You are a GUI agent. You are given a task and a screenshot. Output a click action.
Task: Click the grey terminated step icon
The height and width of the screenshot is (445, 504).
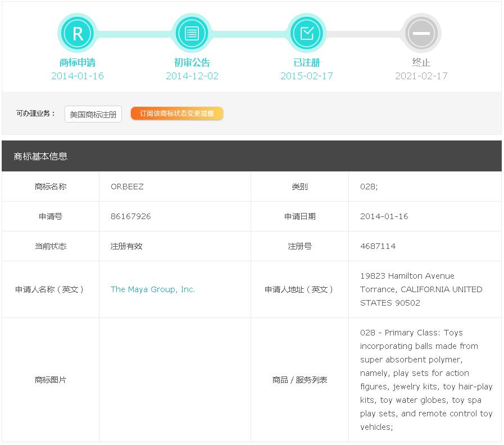point(421,33)
